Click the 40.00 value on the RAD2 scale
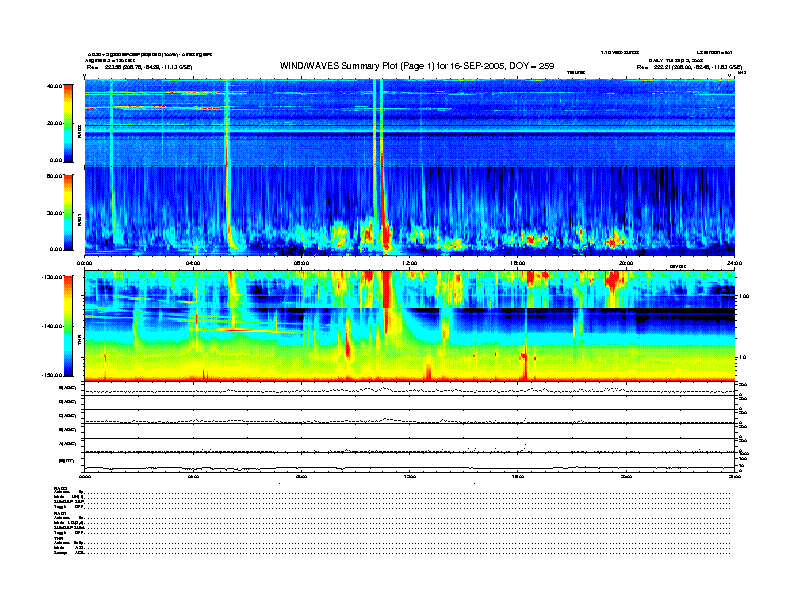Screen dimensions: 792x612 pyautogui.click(x=55, y=86)
